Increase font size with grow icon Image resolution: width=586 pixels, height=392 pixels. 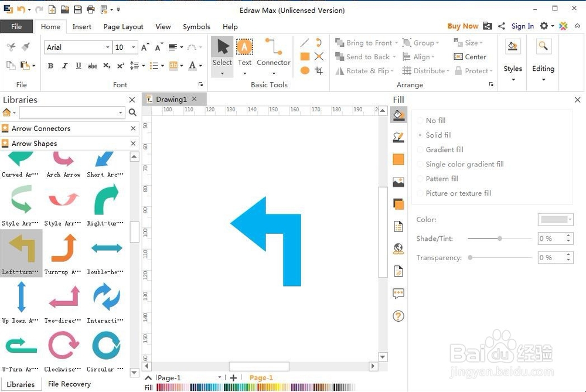(x=145, y=47)
